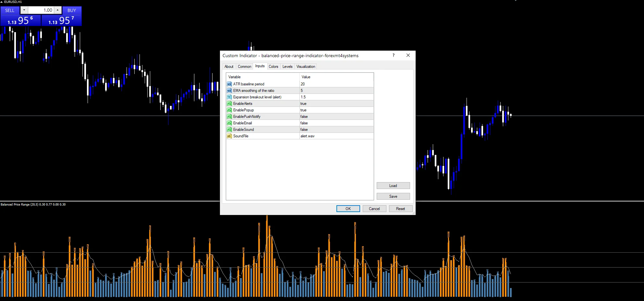Click the Cancel button
Image resolution: width=644 pixels, height=301 pixels.
374,209
